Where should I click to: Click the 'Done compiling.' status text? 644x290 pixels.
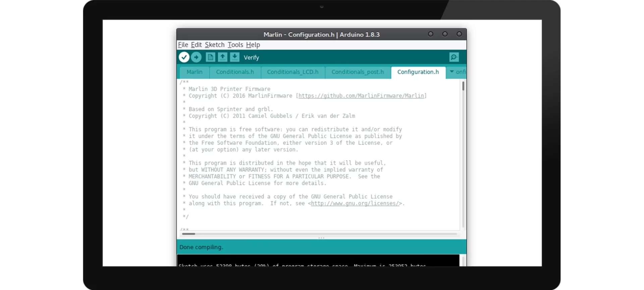(201, 247)
